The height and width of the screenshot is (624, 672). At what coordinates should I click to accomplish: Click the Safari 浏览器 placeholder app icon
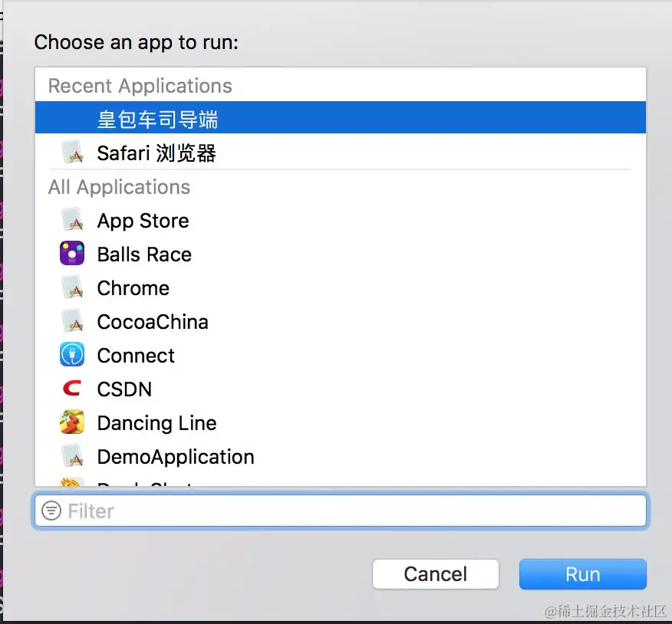[x=72, y=152]
